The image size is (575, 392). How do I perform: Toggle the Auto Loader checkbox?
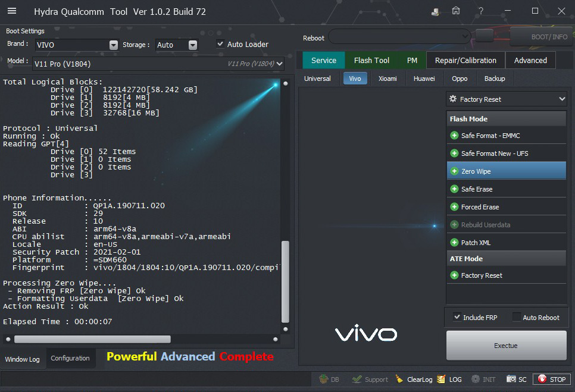point(220,44)
